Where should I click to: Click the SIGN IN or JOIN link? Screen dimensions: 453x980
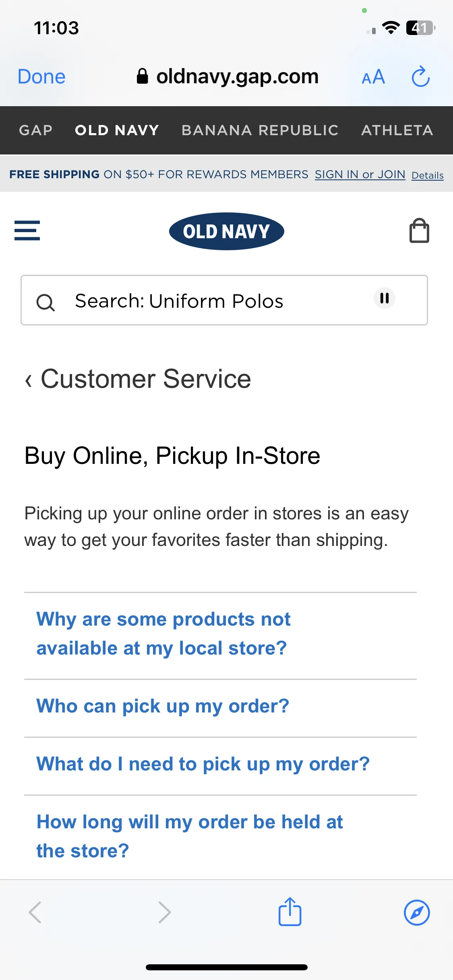pyautogui.click(x=360, y=174)
